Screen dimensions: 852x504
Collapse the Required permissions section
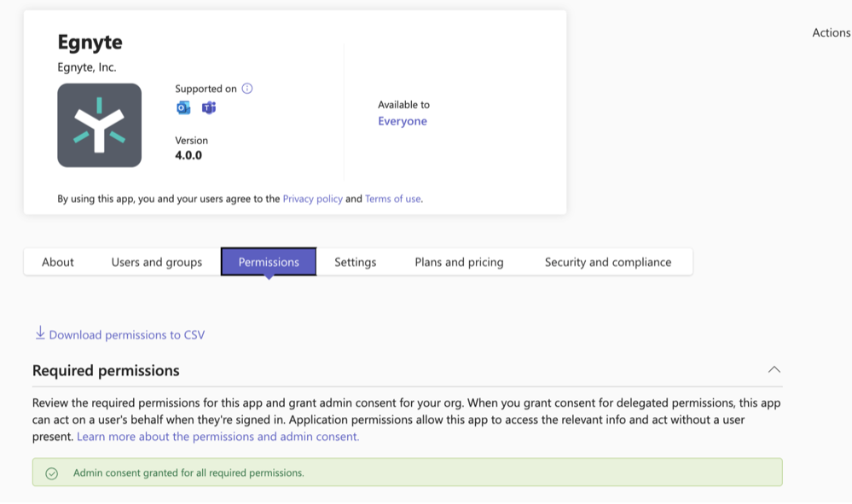coord(774,369)
